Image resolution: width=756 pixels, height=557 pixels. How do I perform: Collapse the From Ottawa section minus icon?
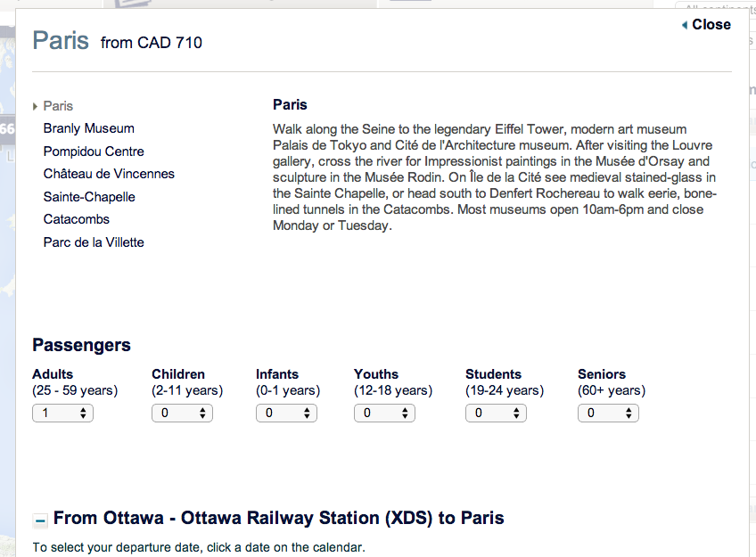[x=40, y=520]
